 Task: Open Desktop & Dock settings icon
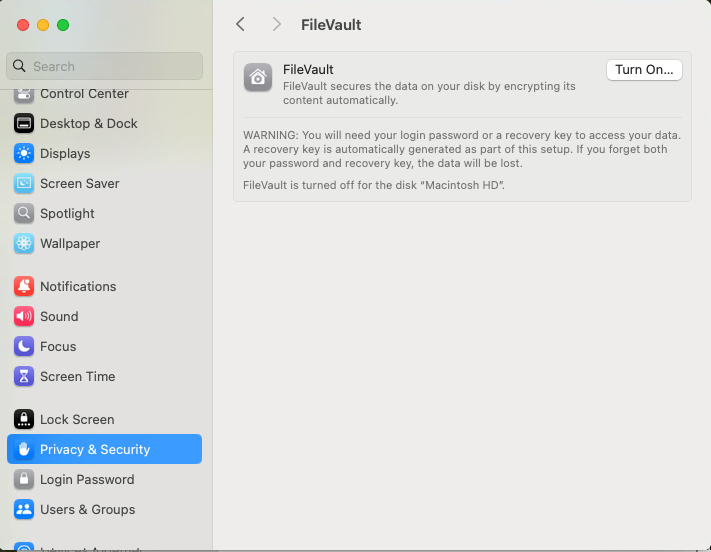pyautogui.click(x=24, y=123)
